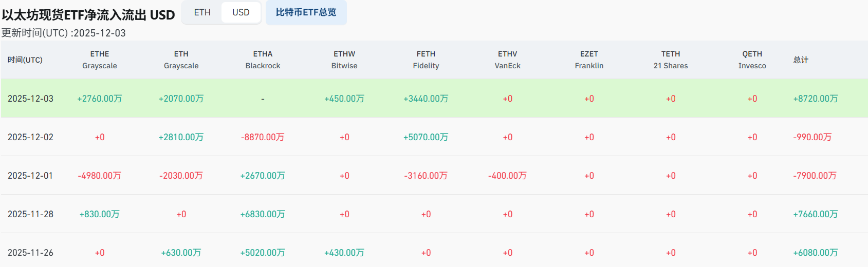Click the ETHE Grayscale column header

click(x=100, y=60)
